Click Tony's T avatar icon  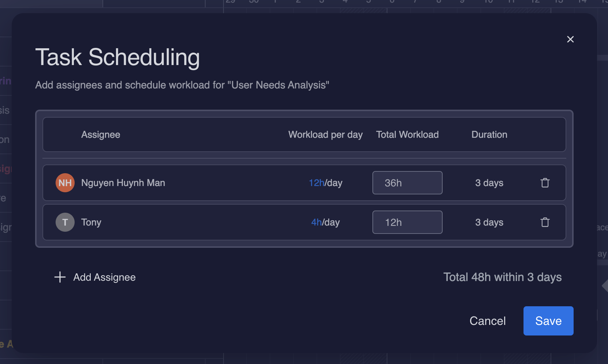[x=65, y=222]
